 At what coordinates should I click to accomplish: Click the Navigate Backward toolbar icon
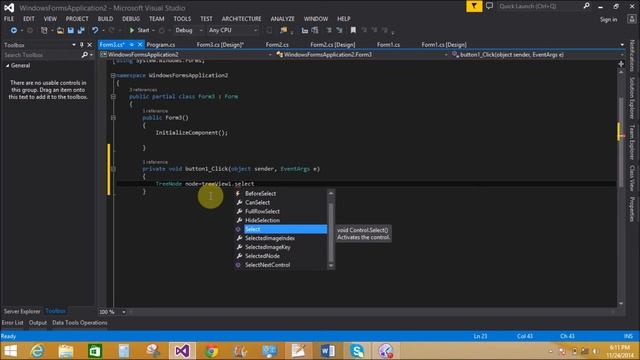[13, 30]
